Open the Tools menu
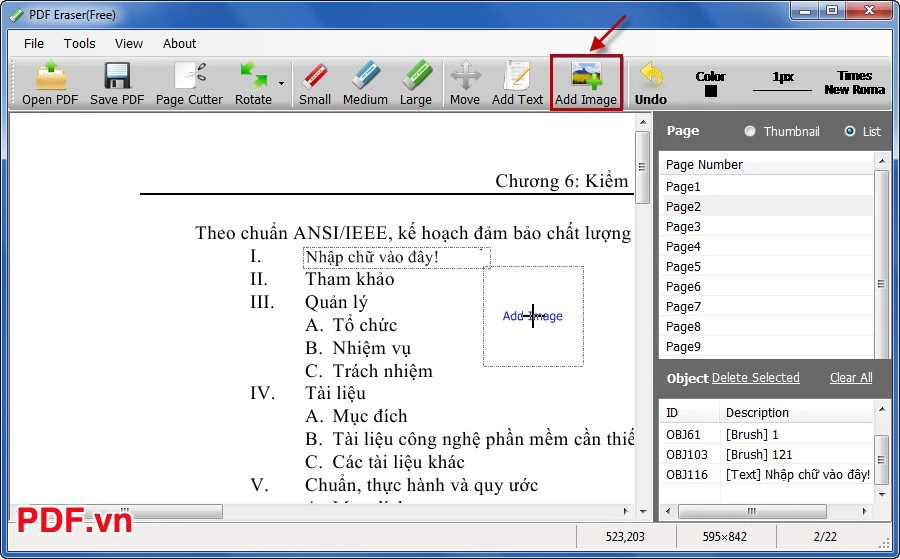The height and width of the screenshot is (559, 900). pos(79,44)
